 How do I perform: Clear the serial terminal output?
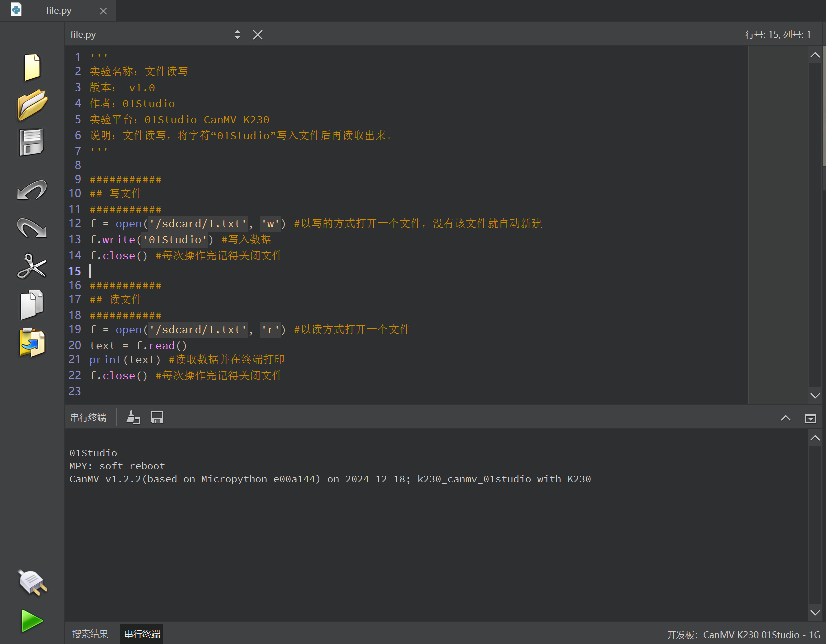(133, 417)
